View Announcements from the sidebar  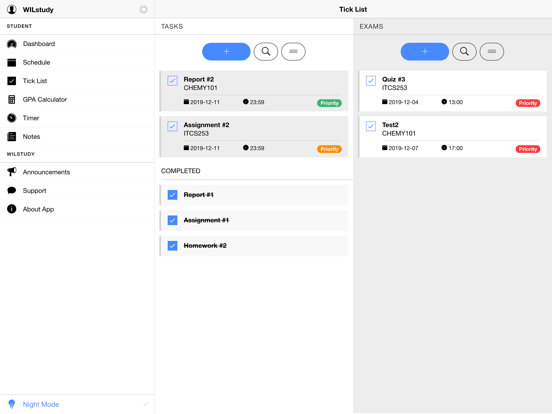pos(77,172)
